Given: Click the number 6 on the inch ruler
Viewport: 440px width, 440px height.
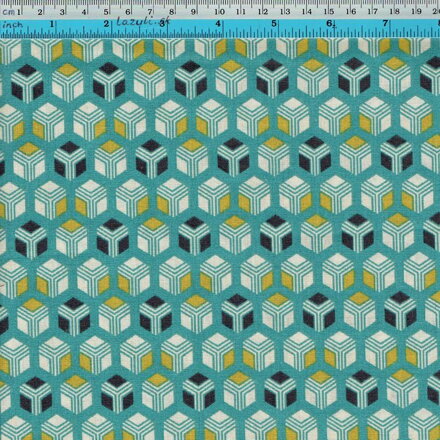Looking at the screenshot, I should coord(329,24).
